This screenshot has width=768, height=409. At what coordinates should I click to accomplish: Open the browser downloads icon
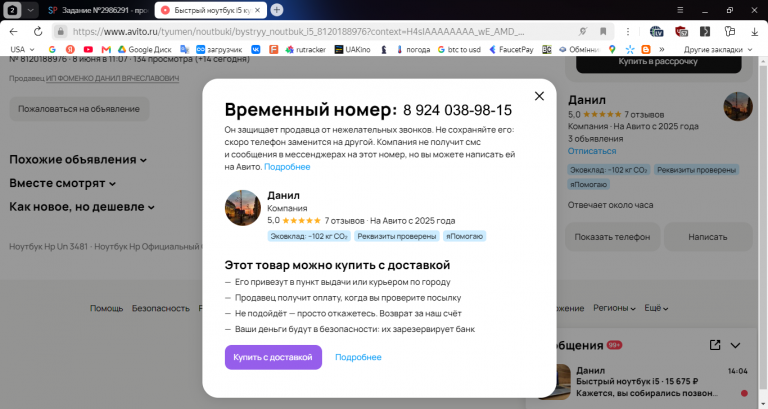tap(754, 32)
